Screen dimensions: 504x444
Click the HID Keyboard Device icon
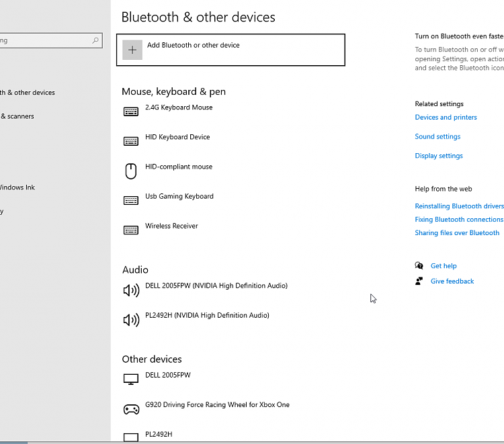(x=131, y=141)
